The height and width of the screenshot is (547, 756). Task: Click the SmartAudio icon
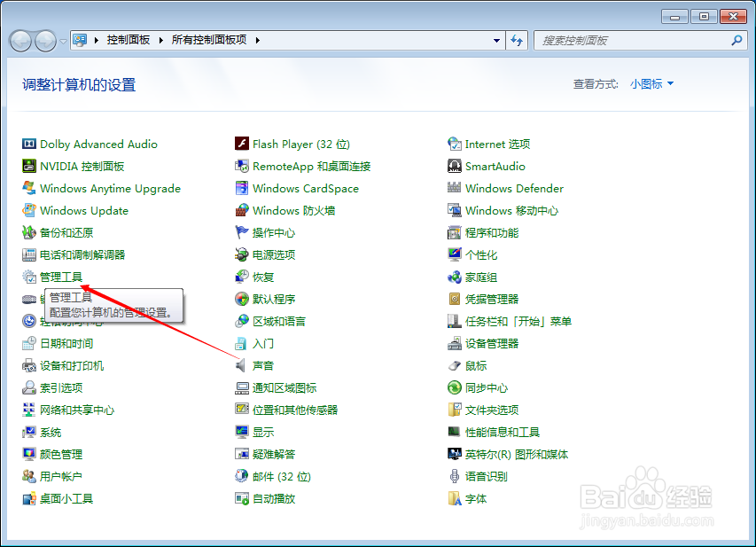click(454, 166)
